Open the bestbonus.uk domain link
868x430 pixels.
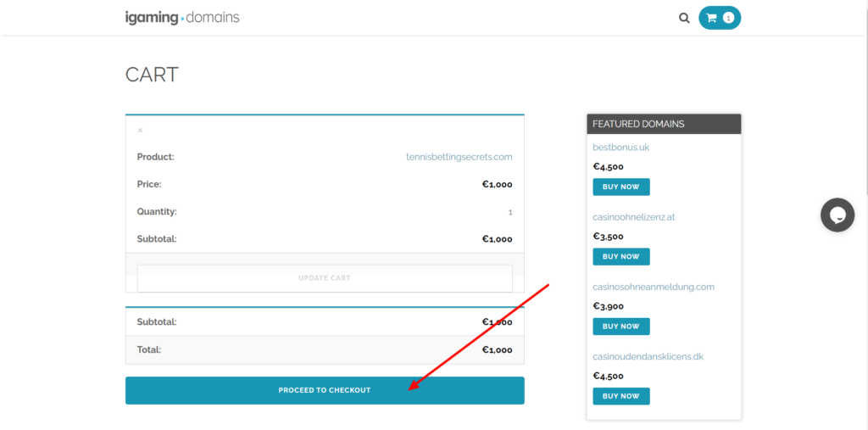pyautogui.click(x=620, y=148)
